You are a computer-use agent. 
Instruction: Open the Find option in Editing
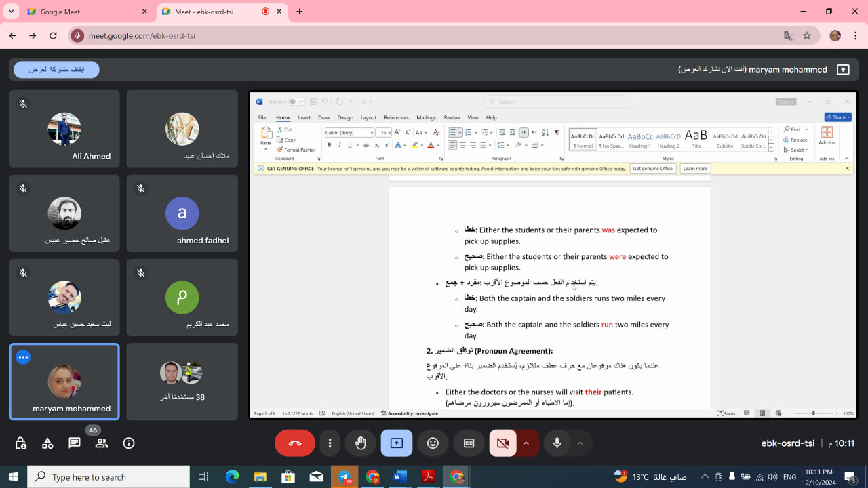point(792,129)
